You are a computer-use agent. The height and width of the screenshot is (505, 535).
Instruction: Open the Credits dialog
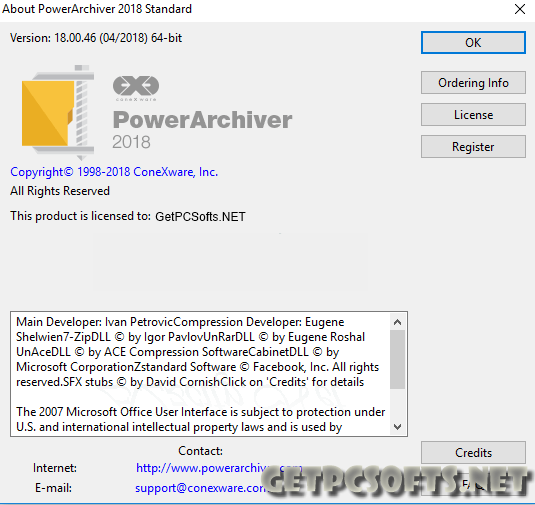click(473, 452)
